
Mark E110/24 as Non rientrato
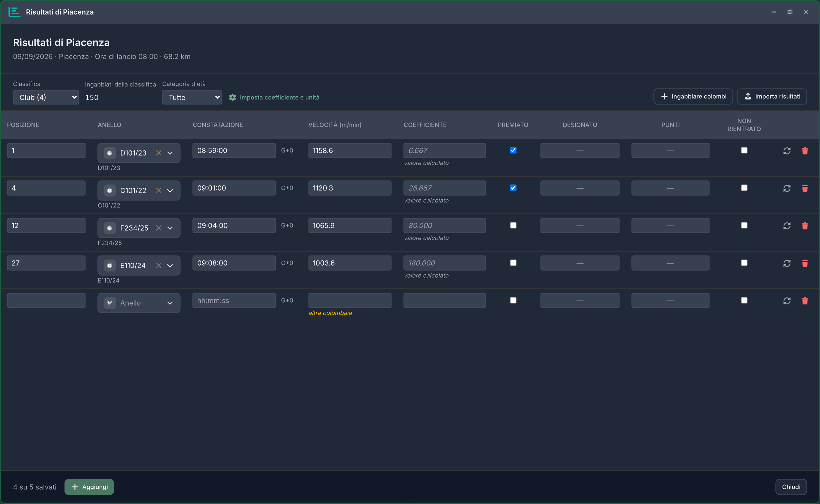[744, 263]
